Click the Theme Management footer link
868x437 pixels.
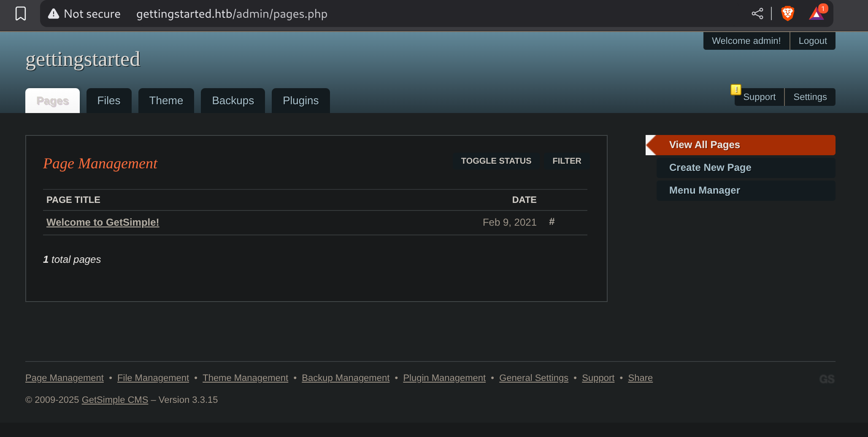pyautogui.click(x=245, y=378)
